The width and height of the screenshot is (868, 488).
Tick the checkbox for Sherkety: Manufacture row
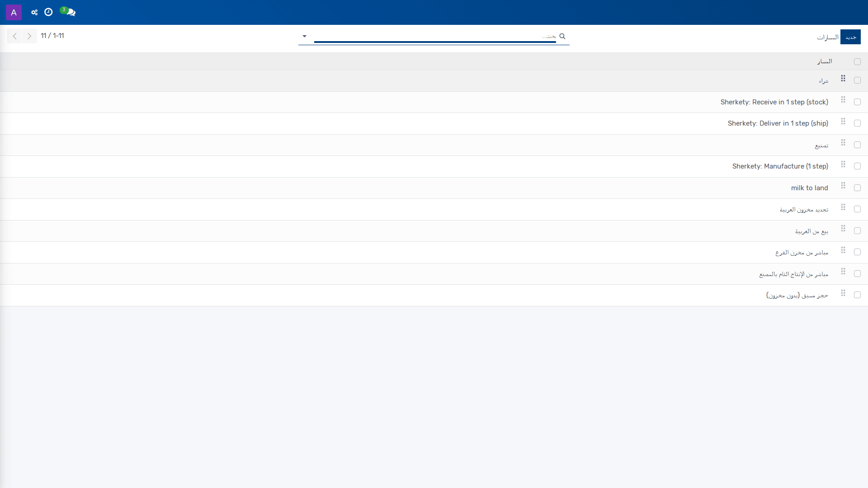[x=857, y=166]
